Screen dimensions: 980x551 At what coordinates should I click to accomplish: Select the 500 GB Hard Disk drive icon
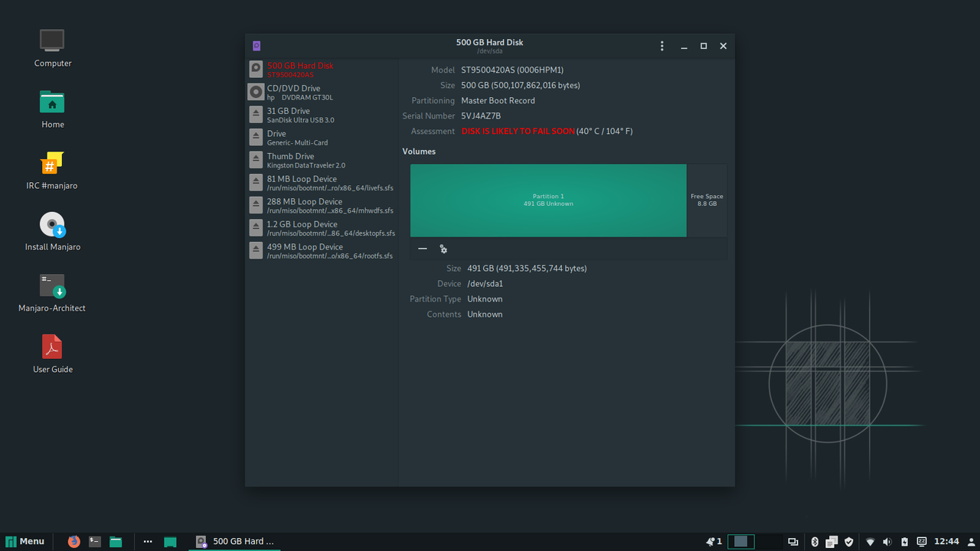(256, 70)
